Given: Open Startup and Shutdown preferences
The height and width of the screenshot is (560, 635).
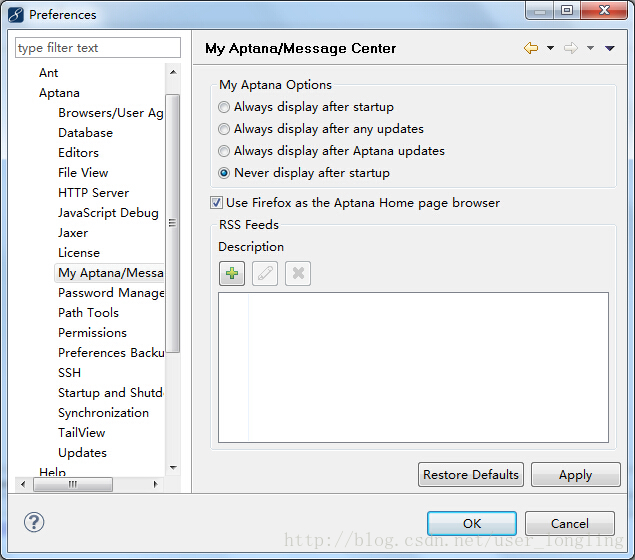Looking at the screenshot, I should click(111, 393).
